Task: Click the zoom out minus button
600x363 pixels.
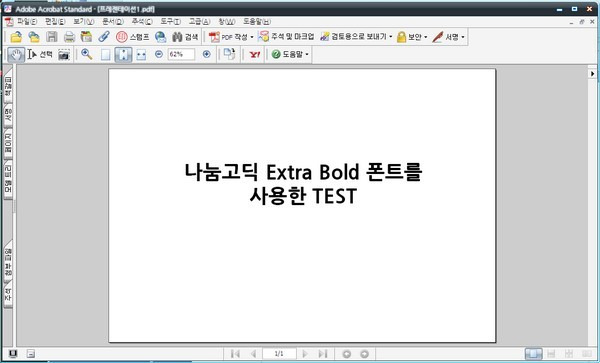Action: [159, 54]
